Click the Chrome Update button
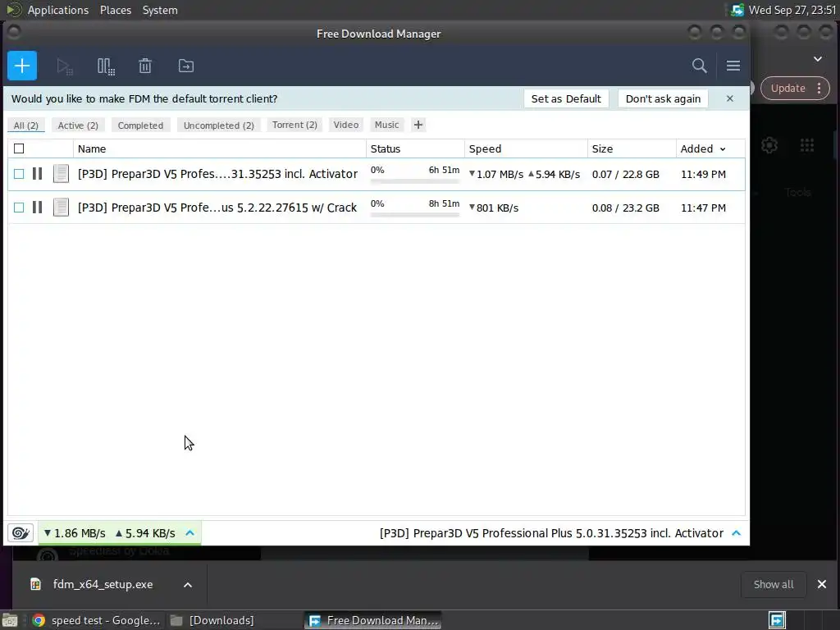 point(788,88)
